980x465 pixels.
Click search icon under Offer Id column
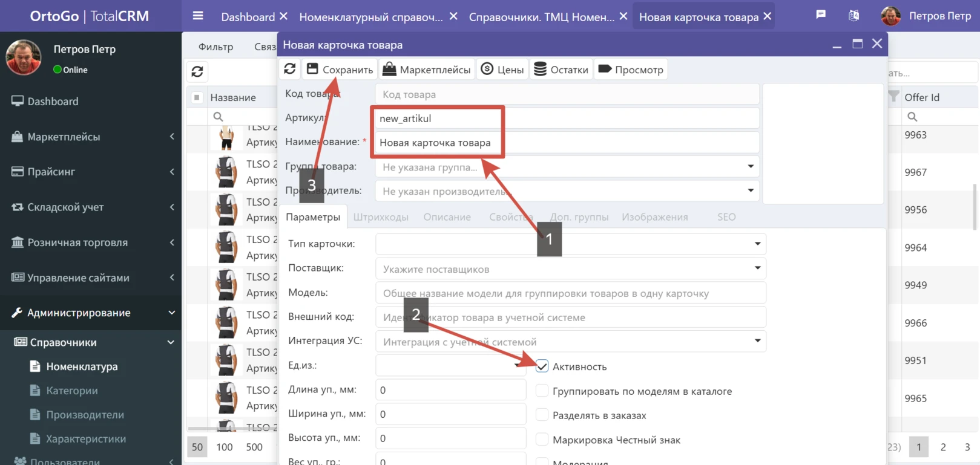click(912, 117)
